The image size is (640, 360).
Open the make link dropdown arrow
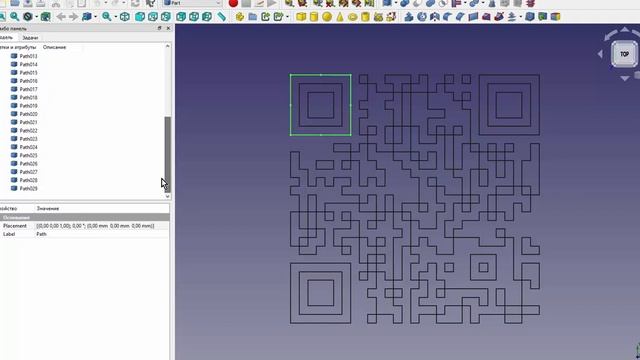point(287,17)
